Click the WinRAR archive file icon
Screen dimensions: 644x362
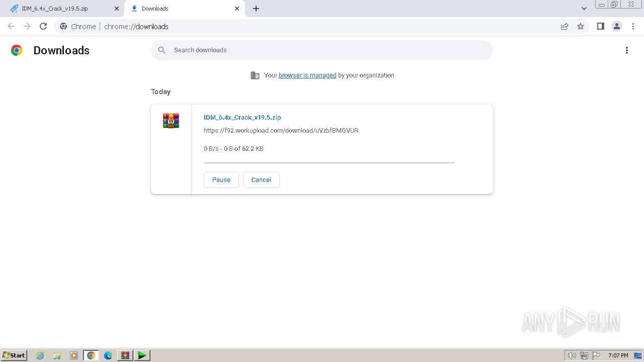point(171,121)
